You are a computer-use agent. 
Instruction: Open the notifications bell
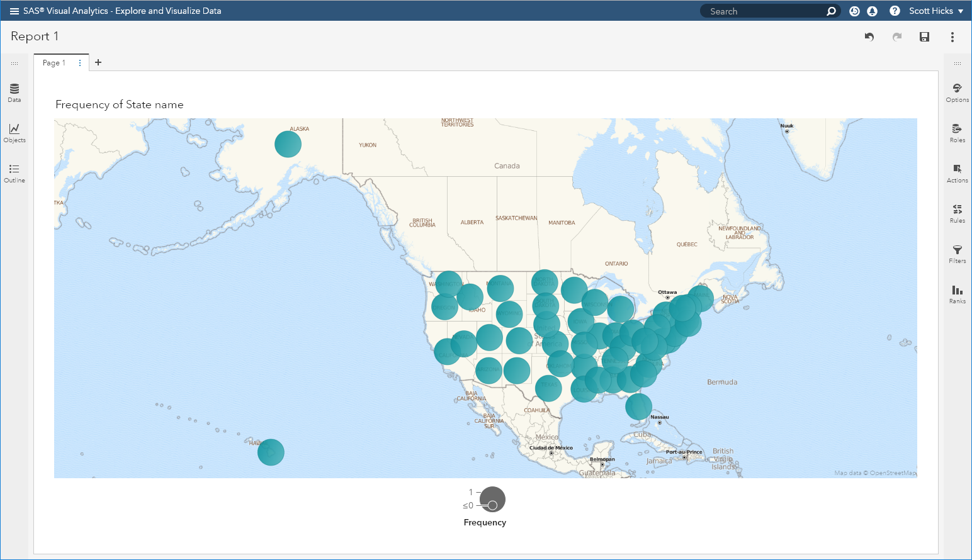(x=872, y=11)
